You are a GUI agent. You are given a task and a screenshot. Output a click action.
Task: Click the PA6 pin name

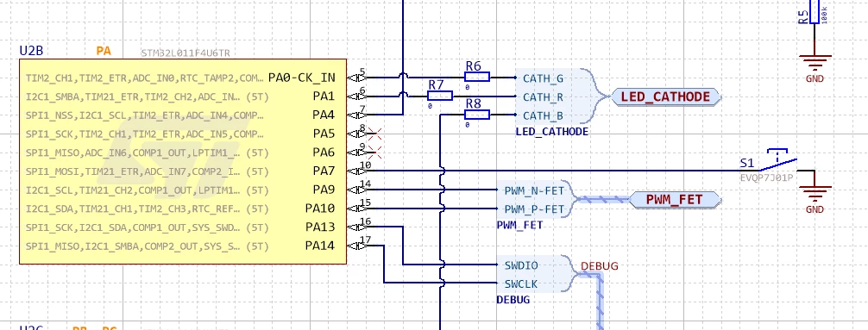(324, 153)
